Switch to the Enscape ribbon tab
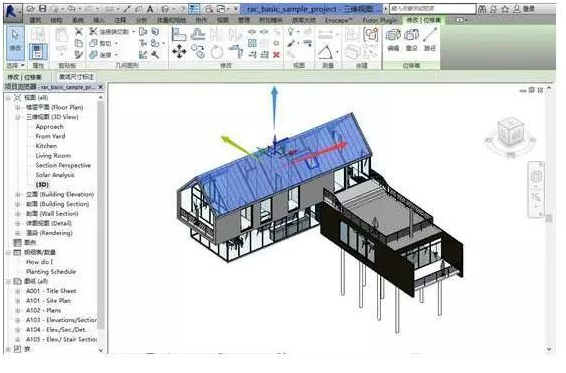 point(338,21)
